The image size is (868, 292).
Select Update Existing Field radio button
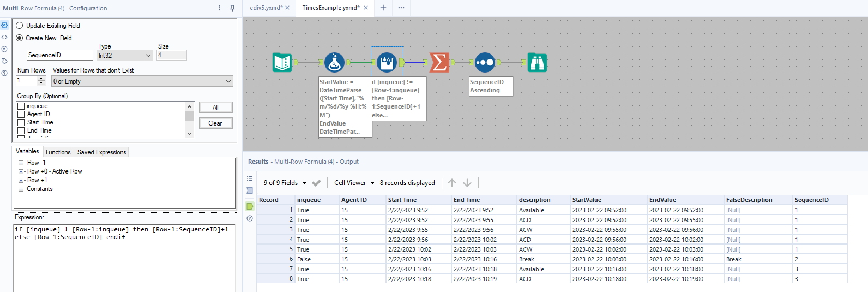(20, 26)
